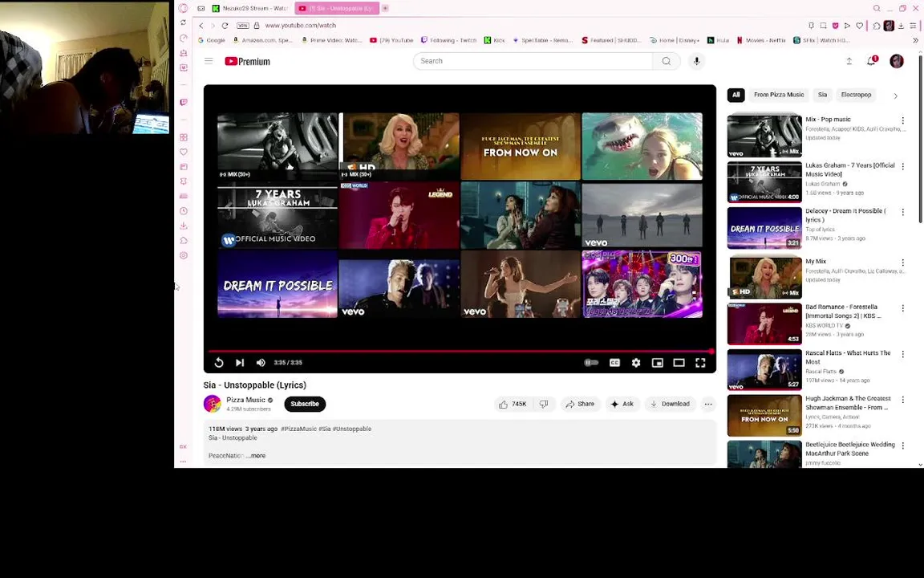
Task: Open Kick bookmark
Action: tap(494, 40)
